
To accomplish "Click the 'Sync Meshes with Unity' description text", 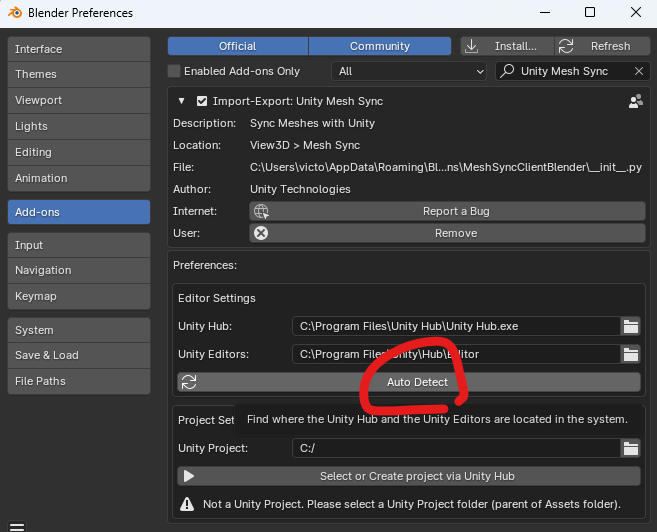I will click(x=313, y=123).
